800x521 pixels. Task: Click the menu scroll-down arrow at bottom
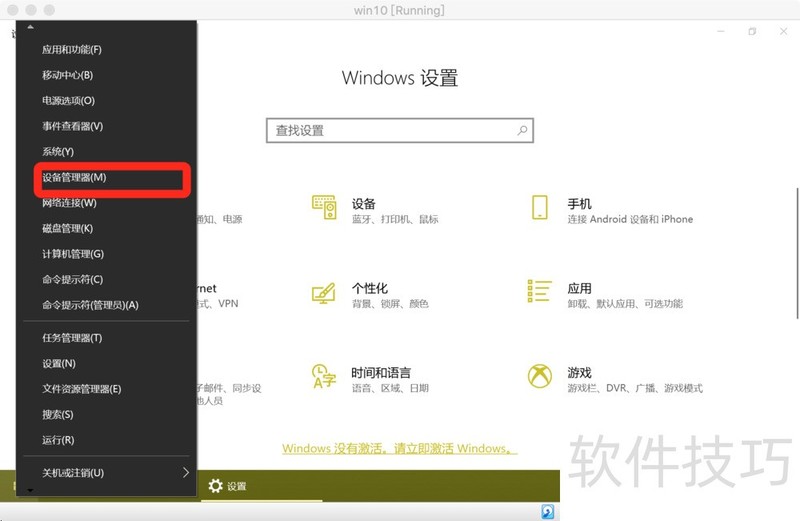[x=31, y=490]
